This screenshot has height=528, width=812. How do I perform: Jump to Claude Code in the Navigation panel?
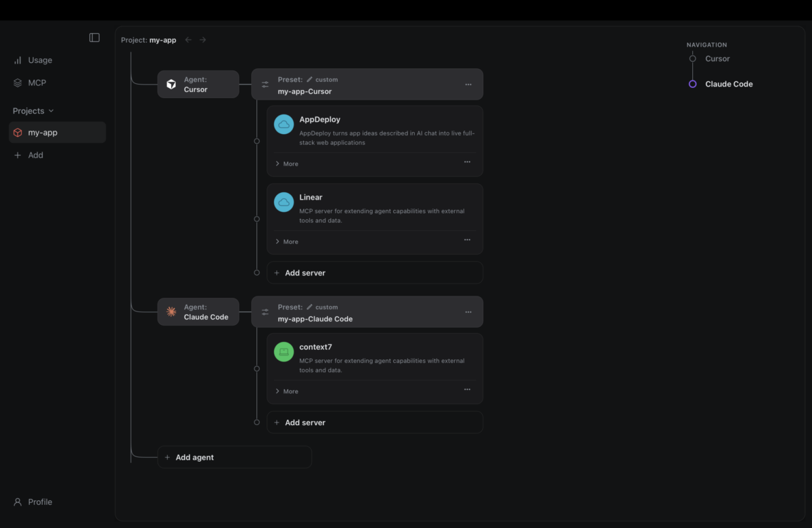click(x=729, y=84)
